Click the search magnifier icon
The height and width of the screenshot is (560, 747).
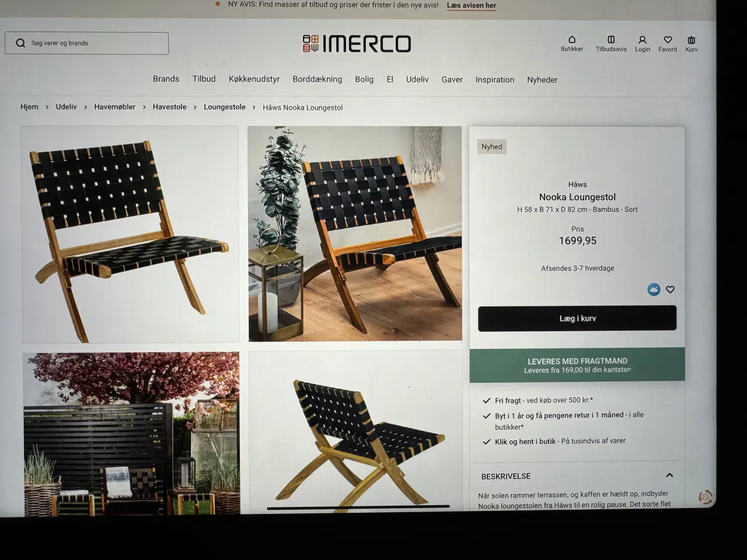click(20, 43)
